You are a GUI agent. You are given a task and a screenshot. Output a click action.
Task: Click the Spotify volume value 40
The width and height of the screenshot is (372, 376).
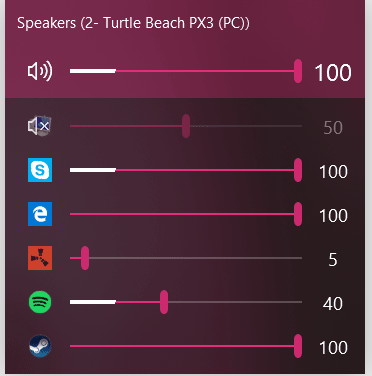point(333,304)
